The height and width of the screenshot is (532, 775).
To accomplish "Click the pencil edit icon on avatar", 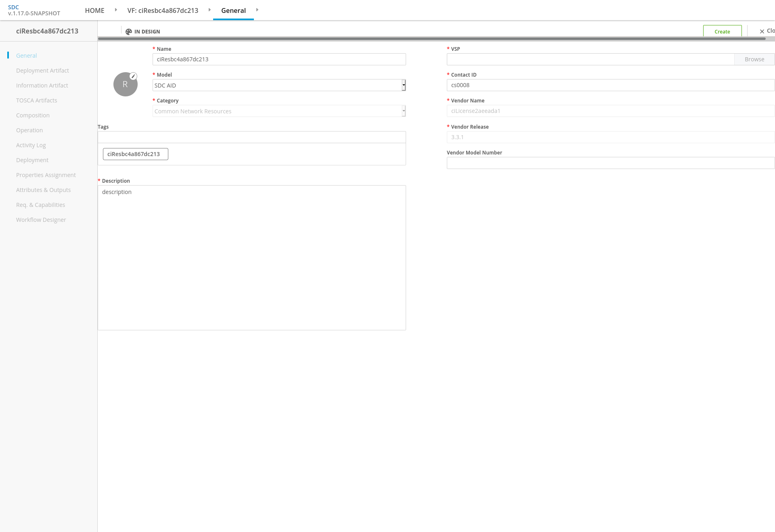I will [133, 76].
